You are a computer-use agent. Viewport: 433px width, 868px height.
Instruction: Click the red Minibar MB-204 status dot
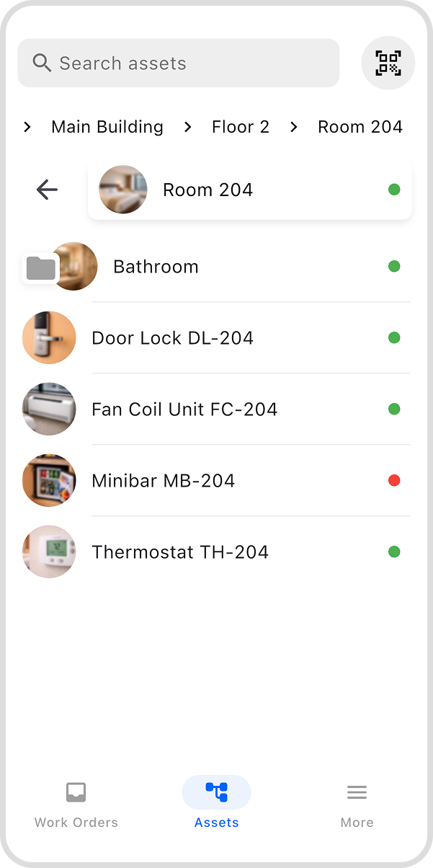click(x=394, y=481)
